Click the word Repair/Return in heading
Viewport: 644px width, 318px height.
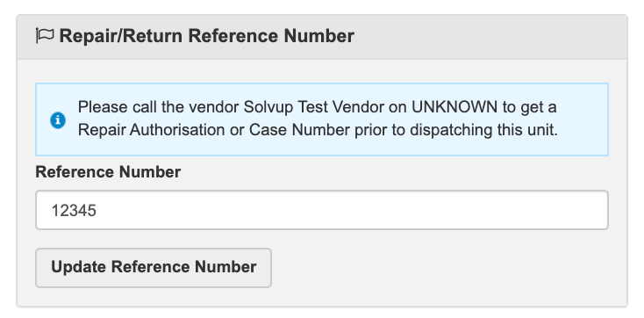coord(121,36)
